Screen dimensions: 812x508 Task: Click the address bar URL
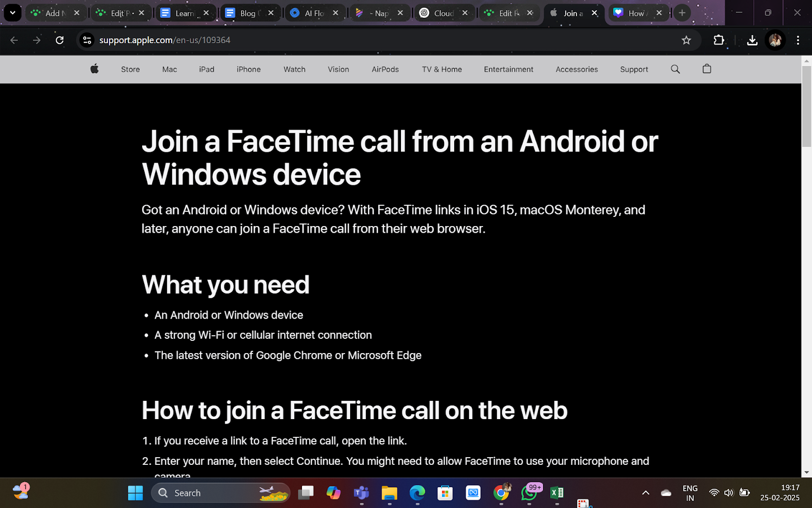(x=165, y=40)
